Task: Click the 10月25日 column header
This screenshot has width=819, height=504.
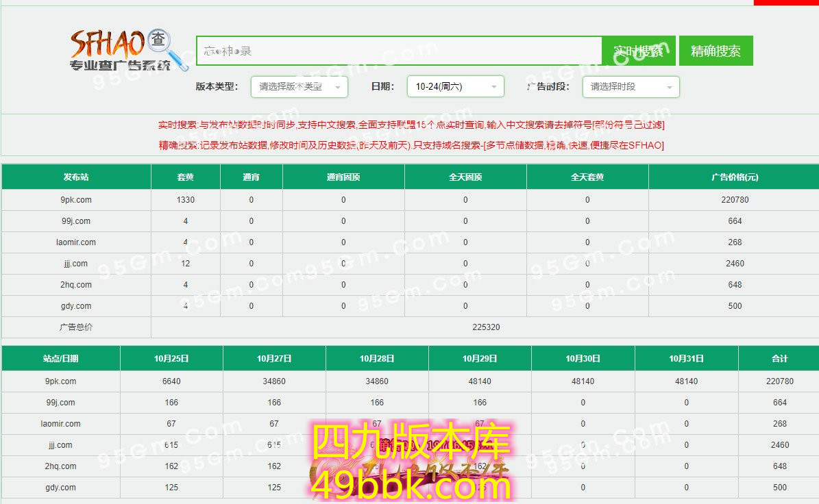Action: [x=171, y=359]
